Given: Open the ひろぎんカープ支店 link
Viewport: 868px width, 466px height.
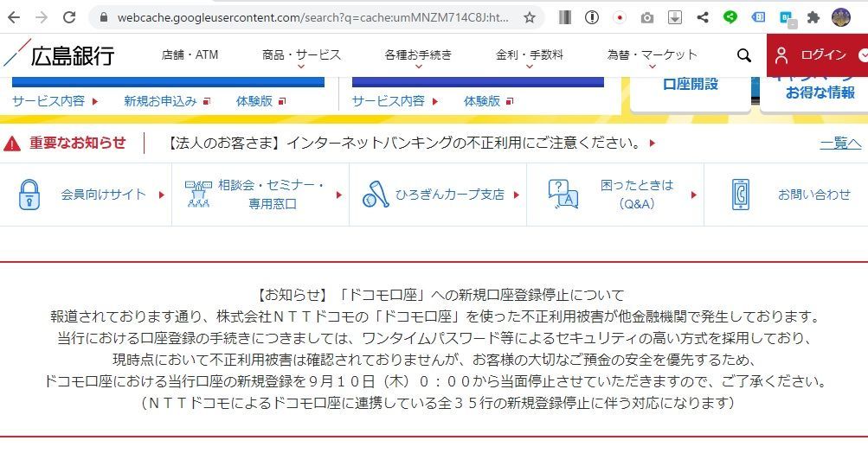Looking at the screenshot, I should point(449,195).
